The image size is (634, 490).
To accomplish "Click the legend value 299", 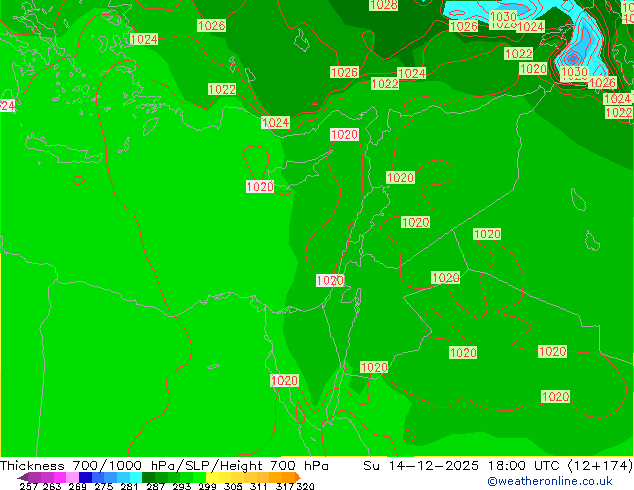I will point(207,486).
